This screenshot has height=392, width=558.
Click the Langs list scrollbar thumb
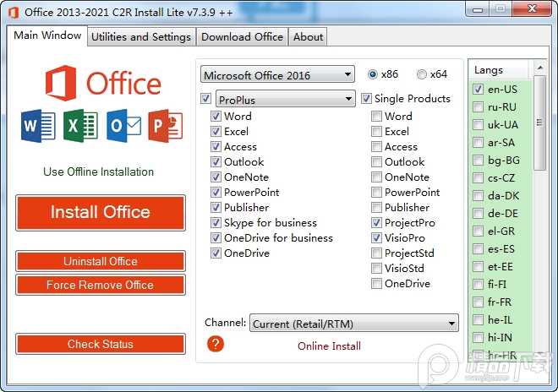(540, 122)
